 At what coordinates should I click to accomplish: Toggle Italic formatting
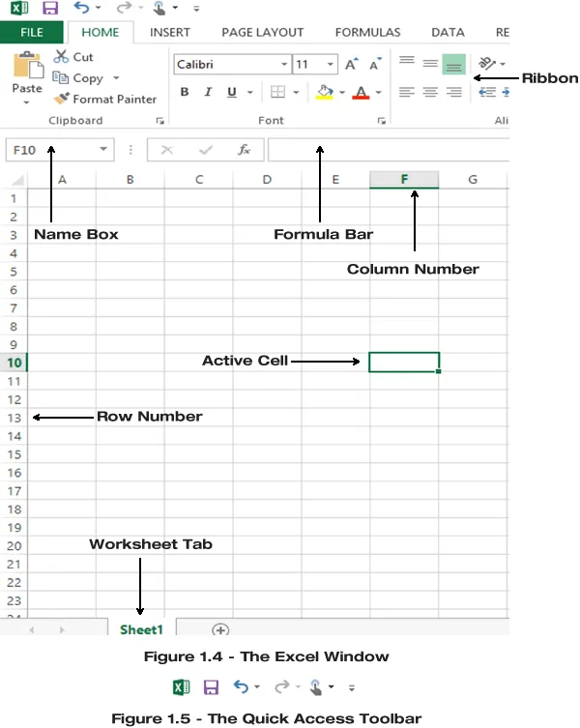pos(208,93)
